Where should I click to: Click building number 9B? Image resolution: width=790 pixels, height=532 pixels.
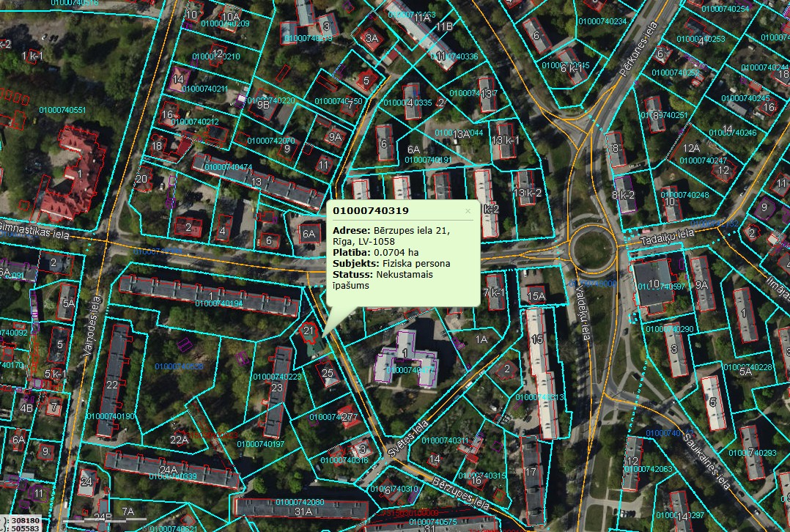pos(264,106)
